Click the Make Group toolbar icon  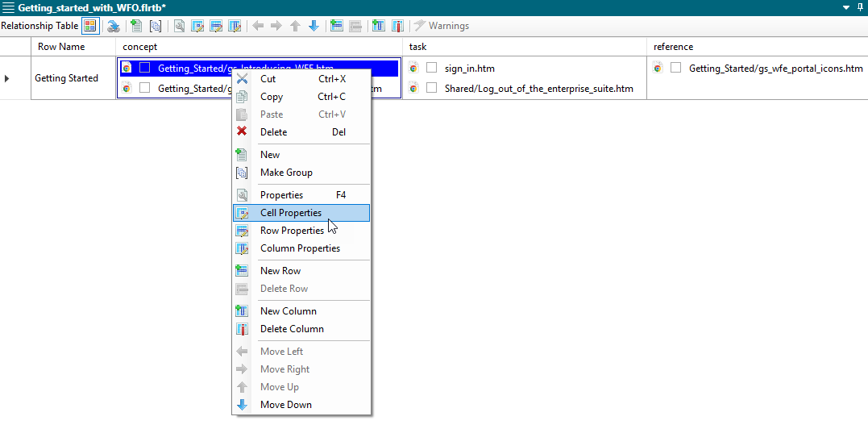(x=156, y=26)
